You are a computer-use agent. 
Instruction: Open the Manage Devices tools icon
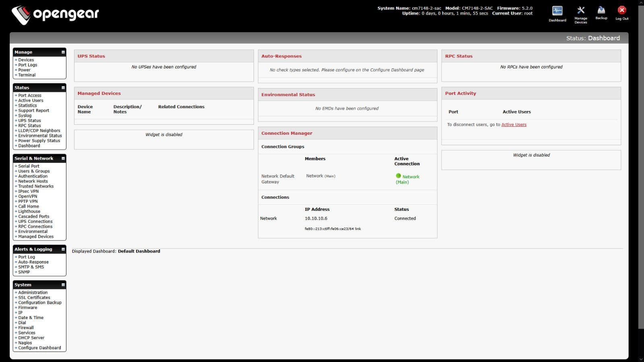(580, 11)
